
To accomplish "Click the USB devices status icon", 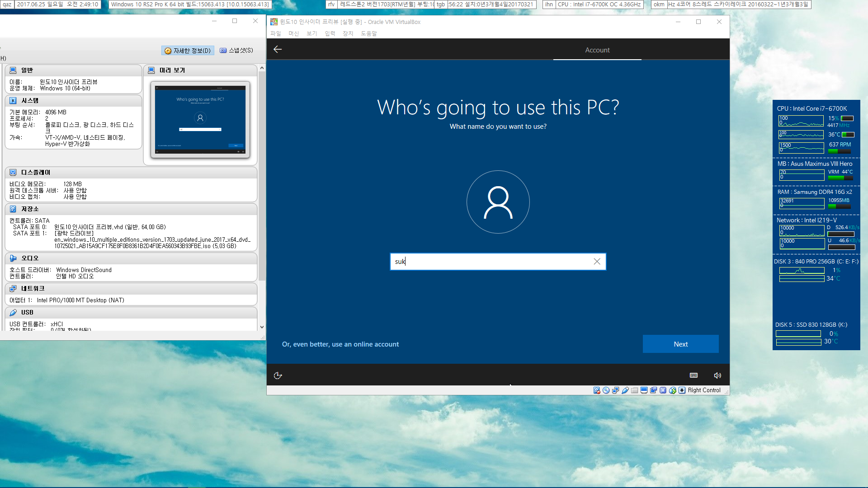I will 625,390.
